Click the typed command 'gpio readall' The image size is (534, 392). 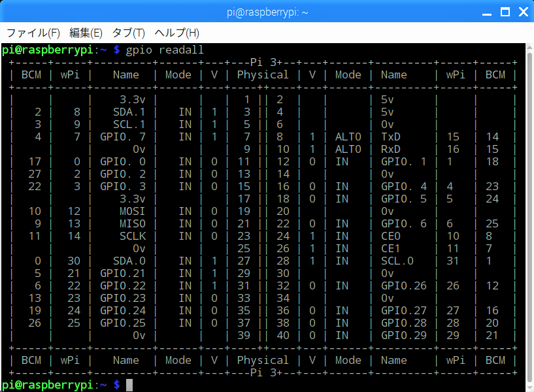165,50
